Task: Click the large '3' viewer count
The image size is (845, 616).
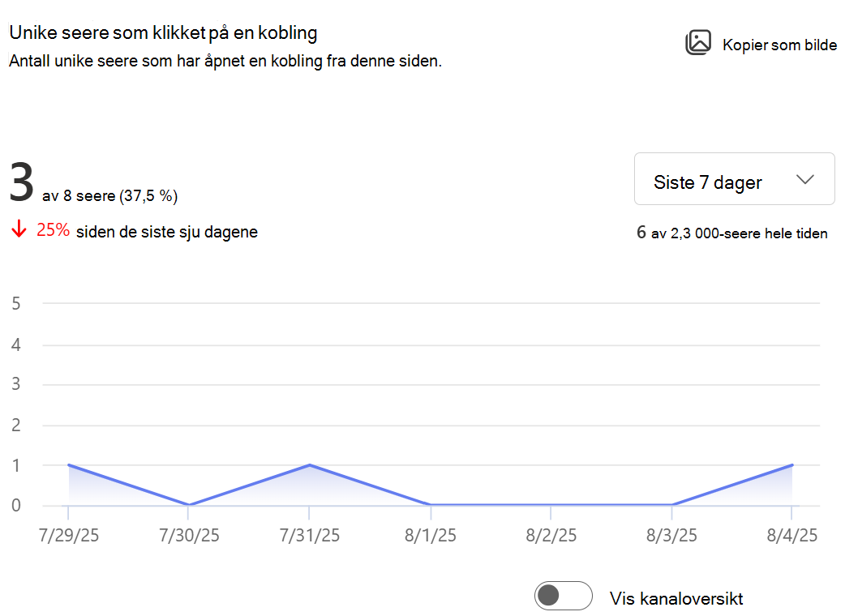Action: tap(22, 183)
